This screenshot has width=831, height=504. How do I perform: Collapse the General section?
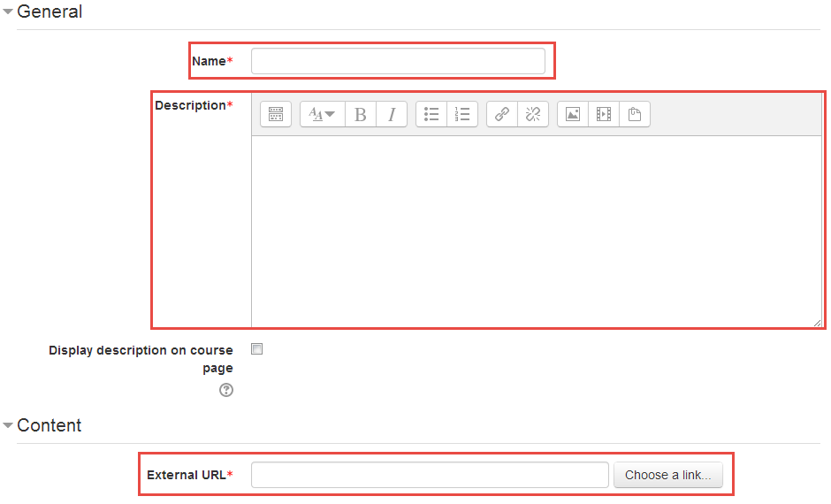(x=9, y=12)
